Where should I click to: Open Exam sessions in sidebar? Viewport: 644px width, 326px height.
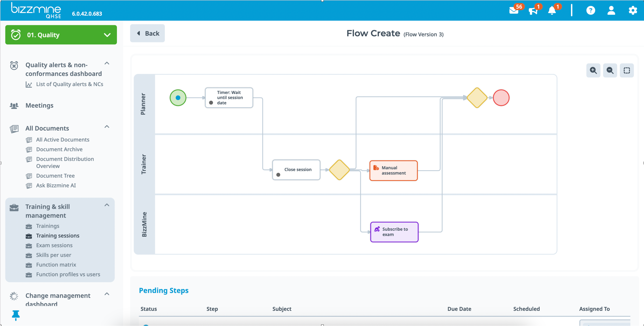point(54,245)
